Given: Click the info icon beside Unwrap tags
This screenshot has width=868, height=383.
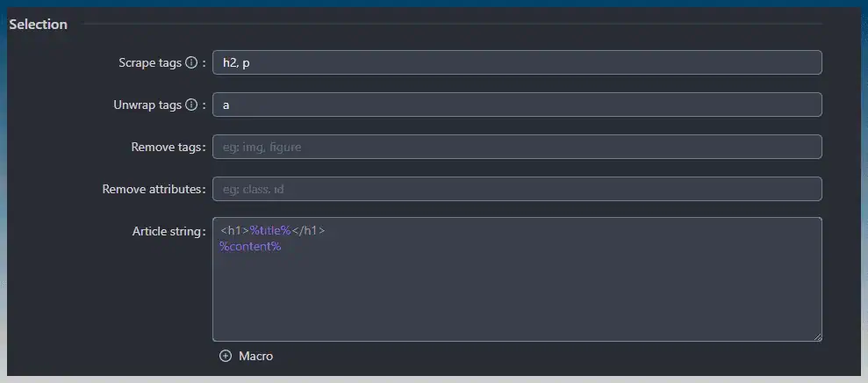Looking at the screenshot, I should click(x=191, y=105).
